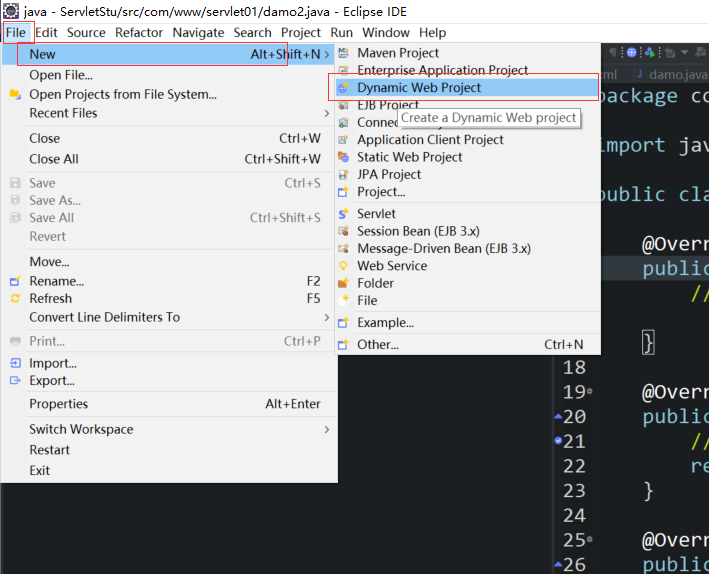Viewport: 709px width, 574px height.
Task: Click the override marker beside line 26
Action: (558, 564)
